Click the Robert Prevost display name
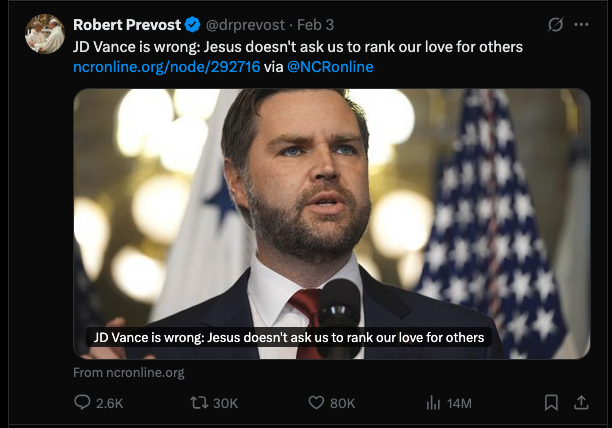 pyautogui.click(x=127, y=25)
